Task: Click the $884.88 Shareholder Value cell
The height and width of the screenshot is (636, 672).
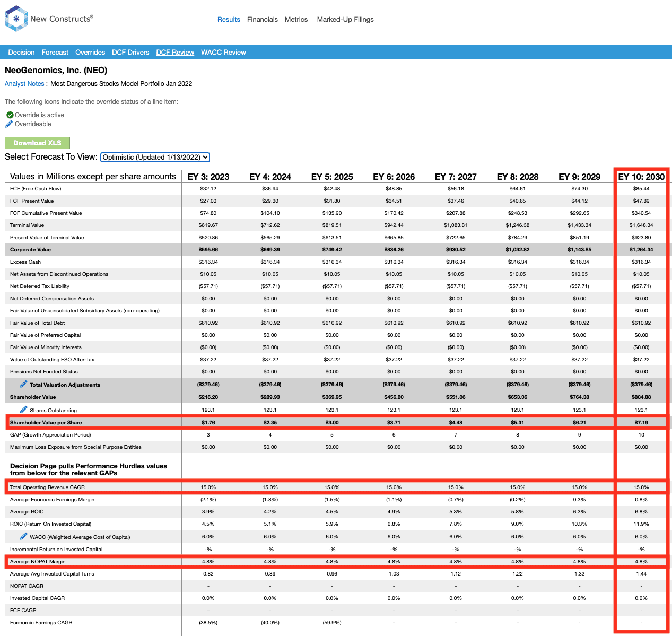Action: [641, 397]
